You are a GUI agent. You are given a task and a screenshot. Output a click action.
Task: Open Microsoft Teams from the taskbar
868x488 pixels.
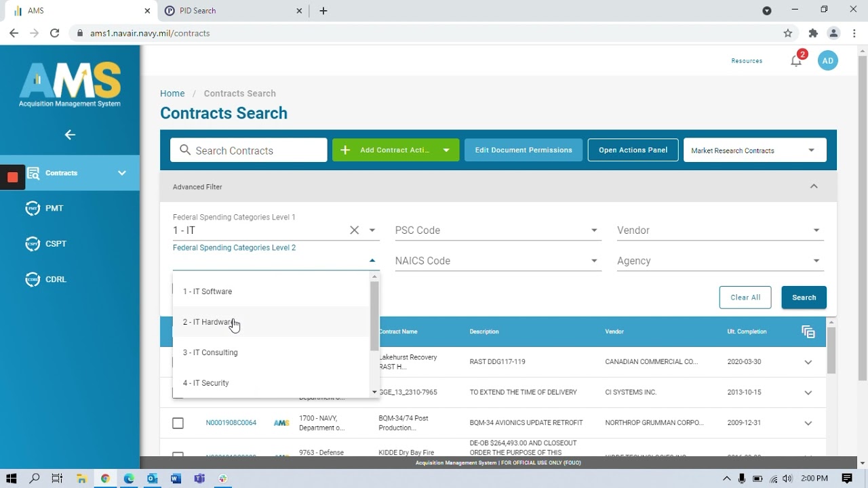click(199, 479)
